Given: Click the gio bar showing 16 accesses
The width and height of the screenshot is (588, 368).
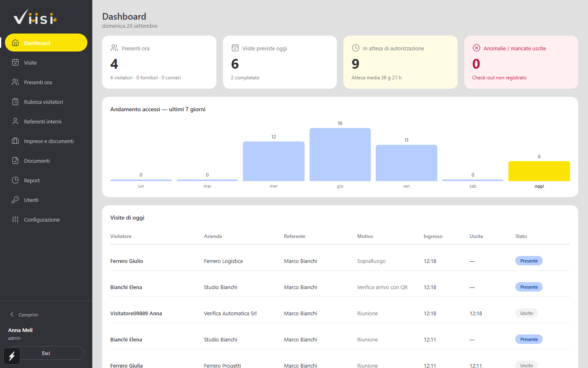Looking at the screenshot, I should click(340, 155).
